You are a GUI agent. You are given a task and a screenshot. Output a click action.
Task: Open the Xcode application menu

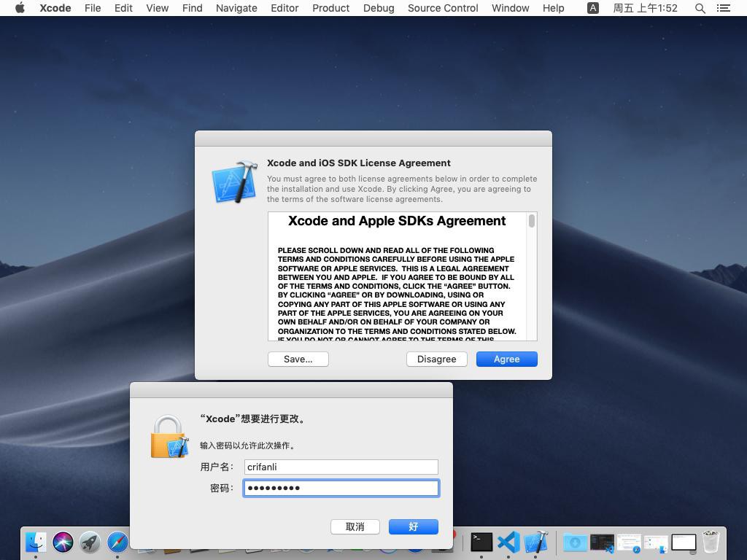coord(55,8)
